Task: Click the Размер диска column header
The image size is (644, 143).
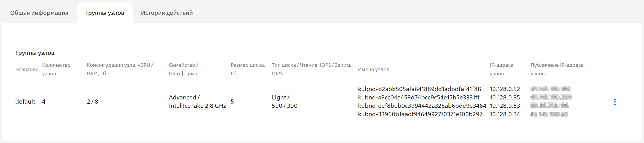Action: click(248, 69)
